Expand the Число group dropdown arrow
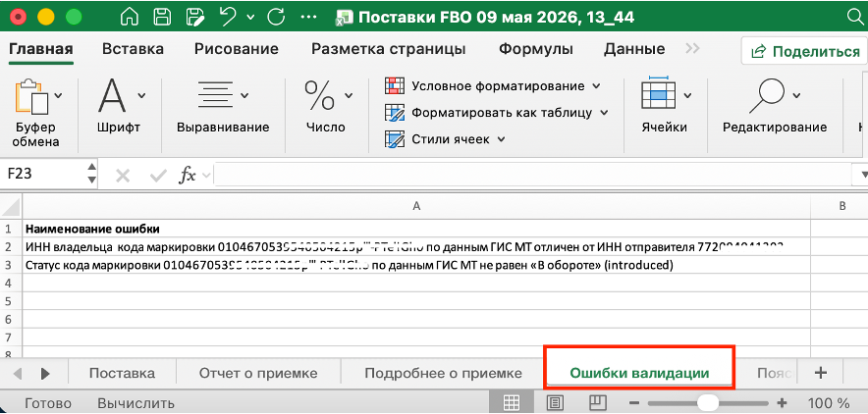This screenshot has height=414, width=868. pyautogui.click(x=349, y=95)
